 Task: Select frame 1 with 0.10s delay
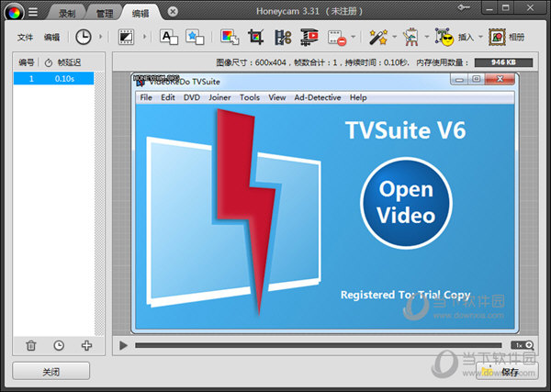(x=53, y=79)
